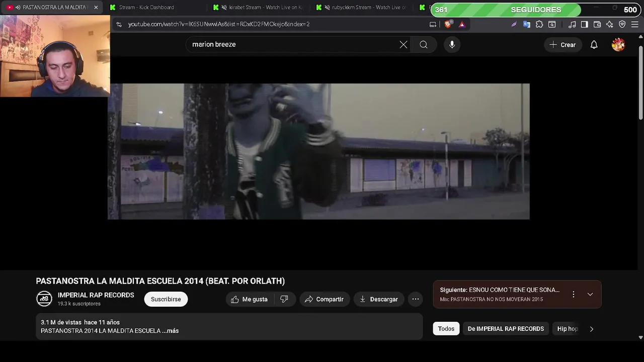Start voice search with the microphone icon
This screenshot has height=362, width=644.
tap(452, 45)
